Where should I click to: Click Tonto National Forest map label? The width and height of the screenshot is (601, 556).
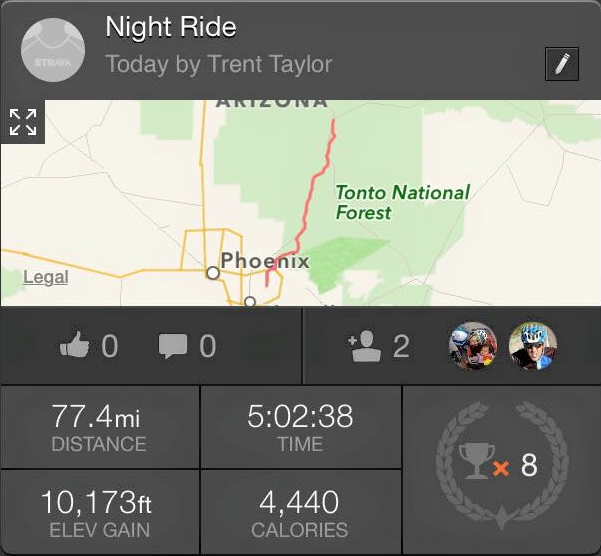tap(402, 202)
